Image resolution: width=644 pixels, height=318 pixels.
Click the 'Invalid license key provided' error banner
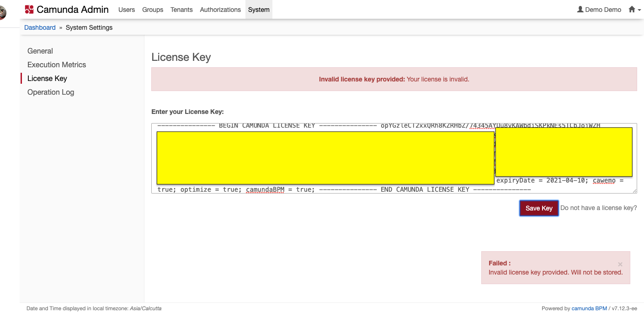pos(394,79)
